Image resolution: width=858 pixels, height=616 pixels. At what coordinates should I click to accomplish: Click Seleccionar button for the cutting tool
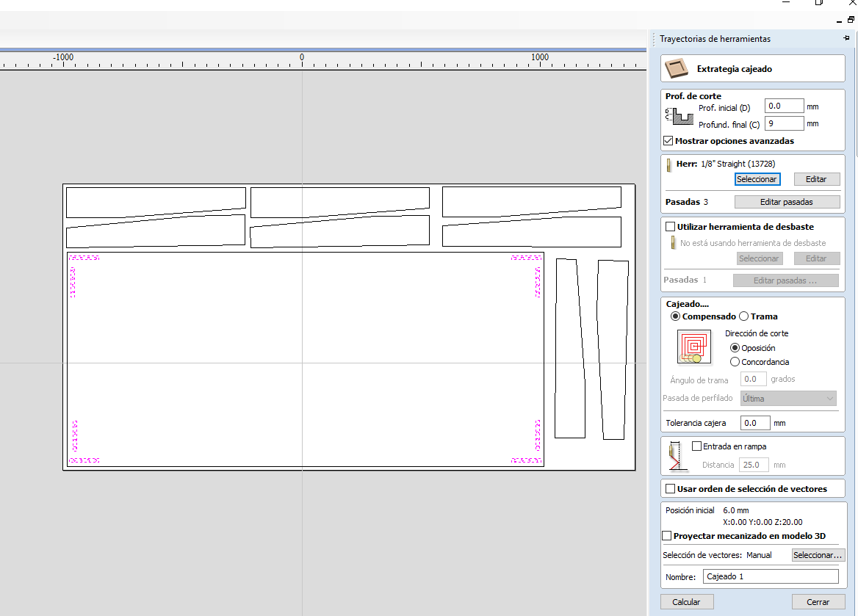coord(757,179)
